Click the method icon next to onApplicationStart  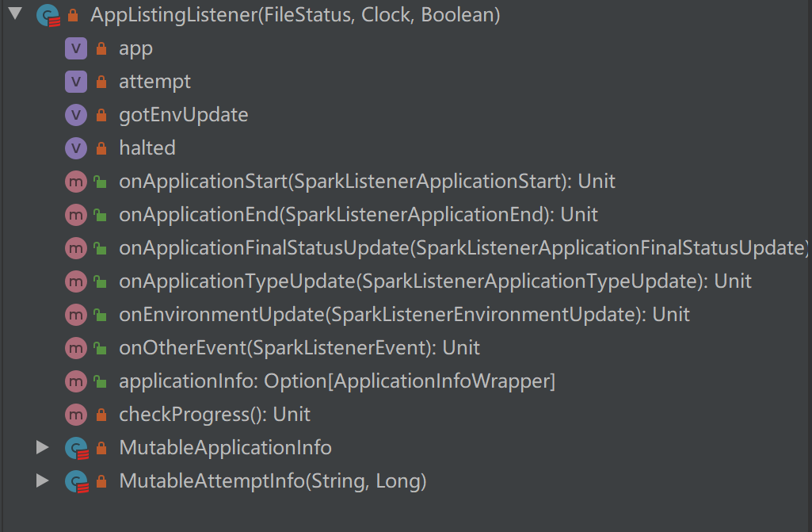point(75,182)
